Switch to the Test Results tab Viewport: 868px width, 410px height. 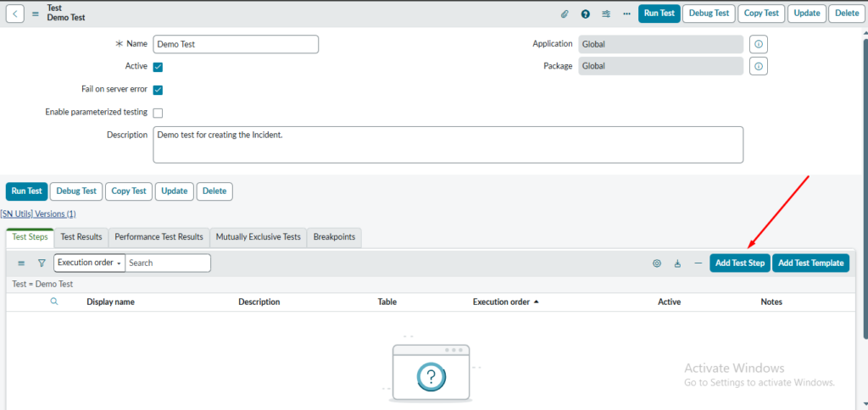(81, 237)
